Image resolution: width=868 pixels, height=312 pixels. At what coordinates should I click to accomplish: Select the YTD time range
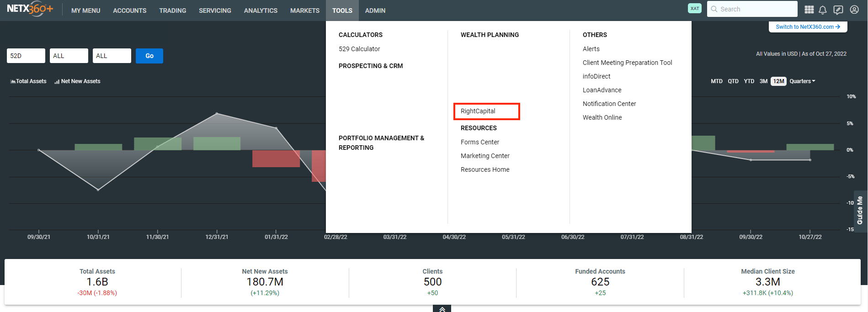point(749,81)
